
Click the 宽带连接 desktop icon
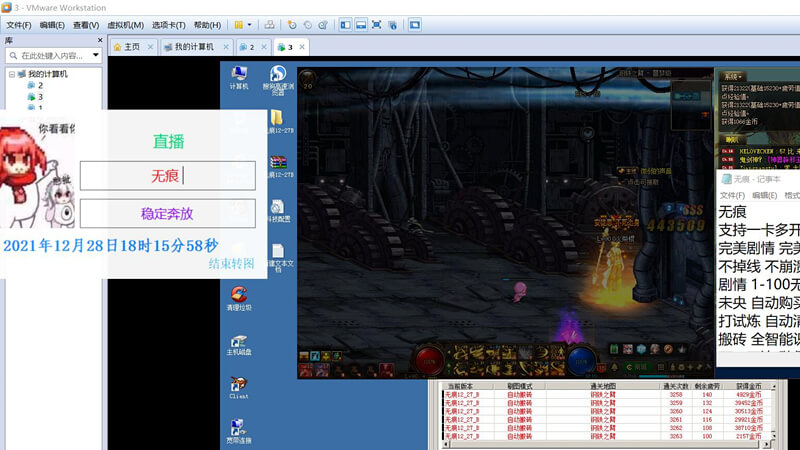pos(239,431)
